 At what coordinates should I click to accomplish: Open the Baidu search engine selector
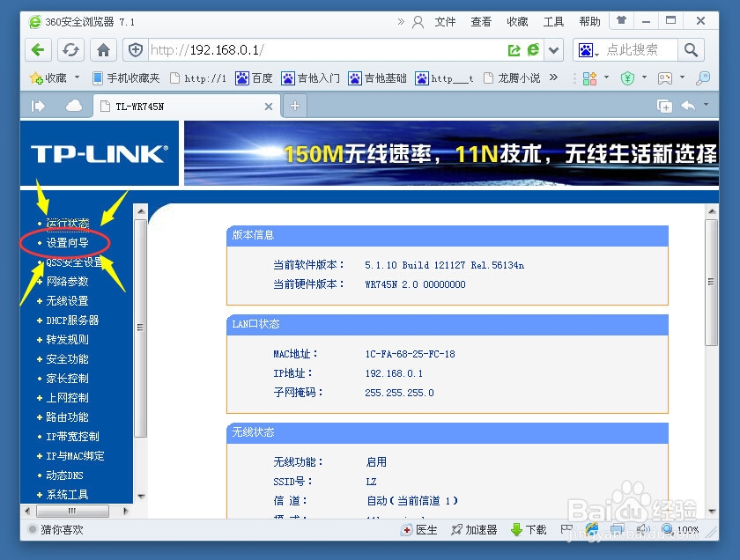(x=588, y=50)
